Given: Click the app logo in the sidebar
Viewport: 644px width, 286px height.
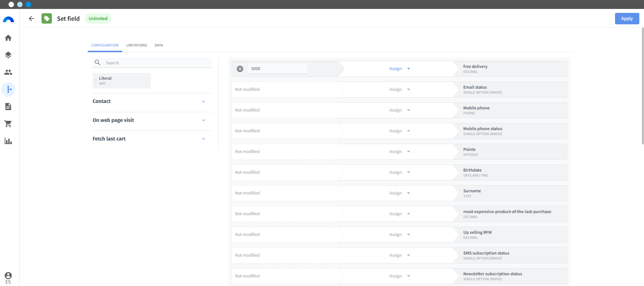Looking at the screenshot, I should coord(9,19).
